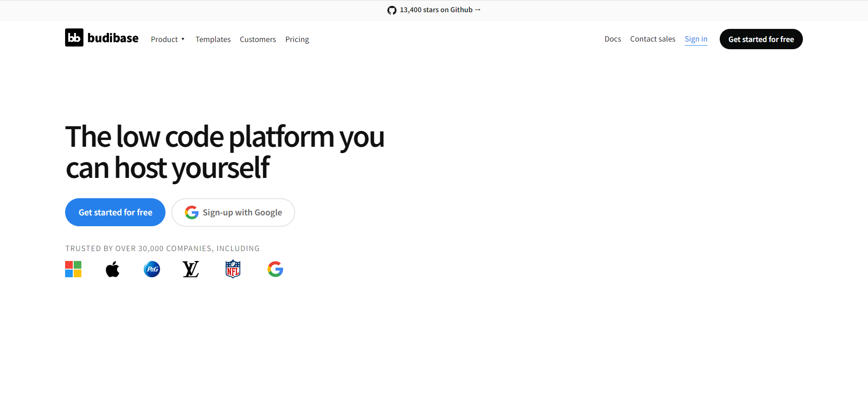This screenshot has height=396, width=868.
Task: Click the Google logo under trusted companies
Action: coord(275,269)
